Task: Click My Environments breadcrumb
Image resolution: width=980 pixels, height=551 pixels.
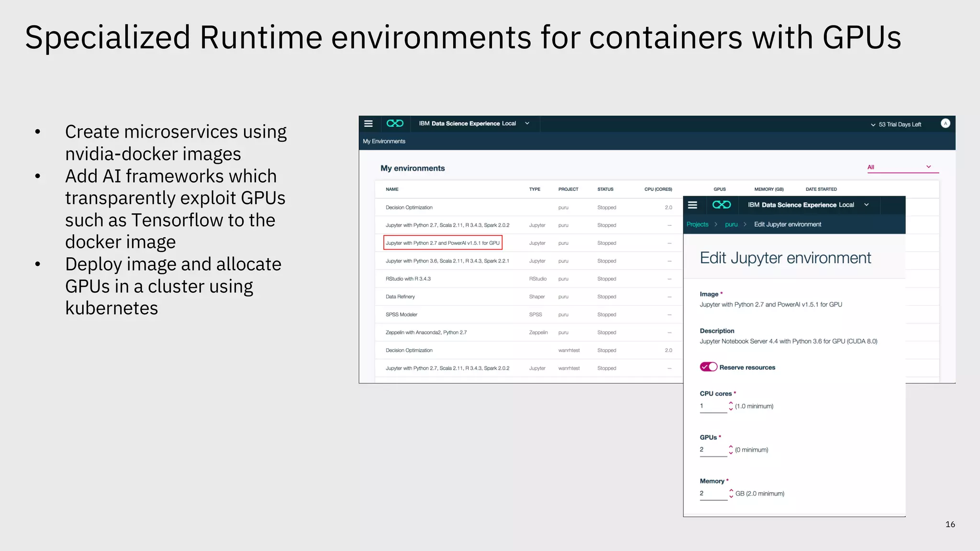Action: 384,141
